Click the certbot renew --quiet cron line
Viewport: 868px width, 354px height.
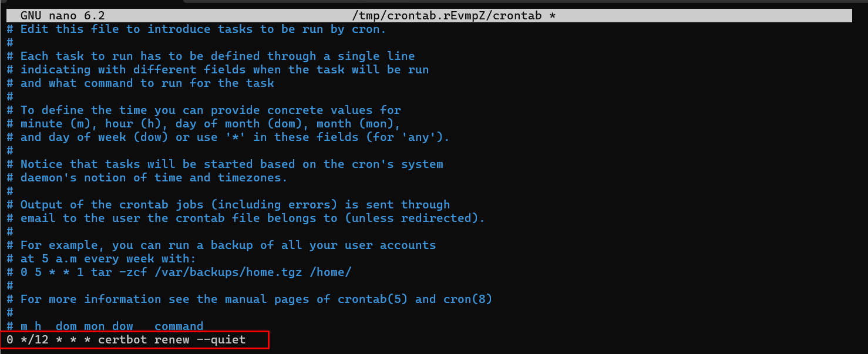tap(126, 340)
